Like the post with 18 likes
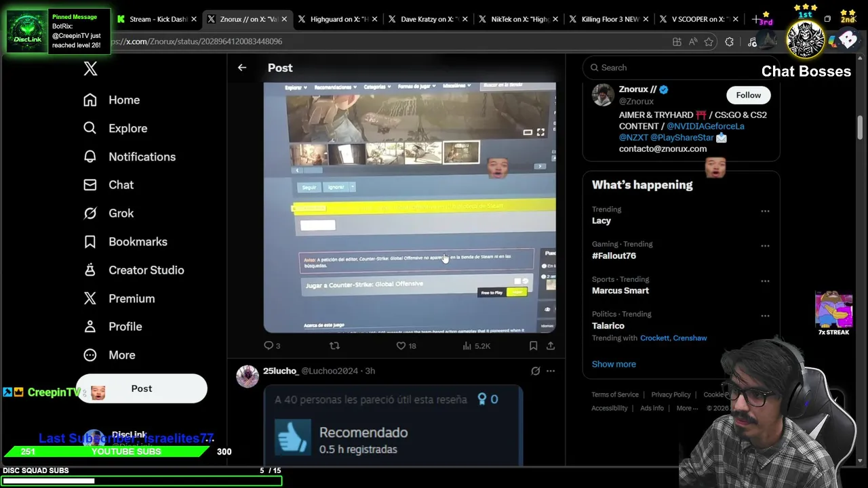Screen dimensions: 868x488 pos(406,346)
